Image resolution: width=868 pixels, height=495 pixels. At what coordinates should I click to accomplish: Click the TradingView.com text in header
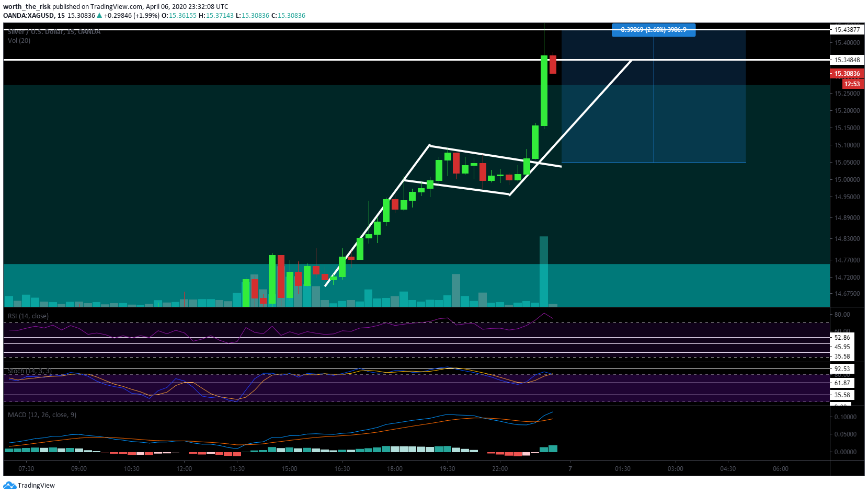point(116,7)
